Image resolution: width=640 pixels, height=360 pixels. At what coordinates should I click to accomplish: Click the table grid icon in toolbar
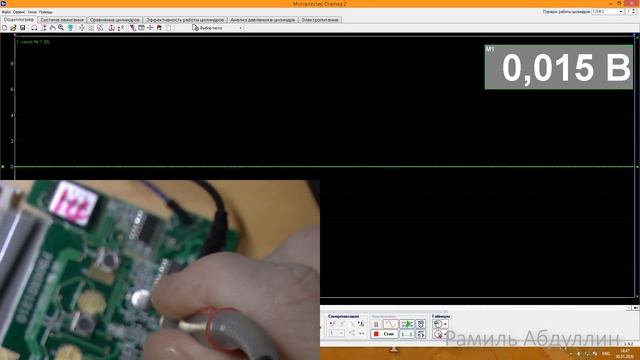point(141,28)
